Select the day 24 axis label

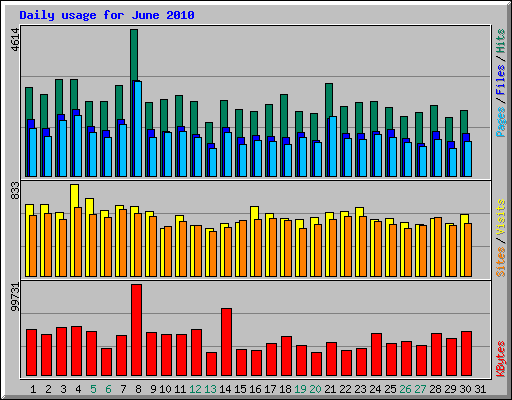375,389
